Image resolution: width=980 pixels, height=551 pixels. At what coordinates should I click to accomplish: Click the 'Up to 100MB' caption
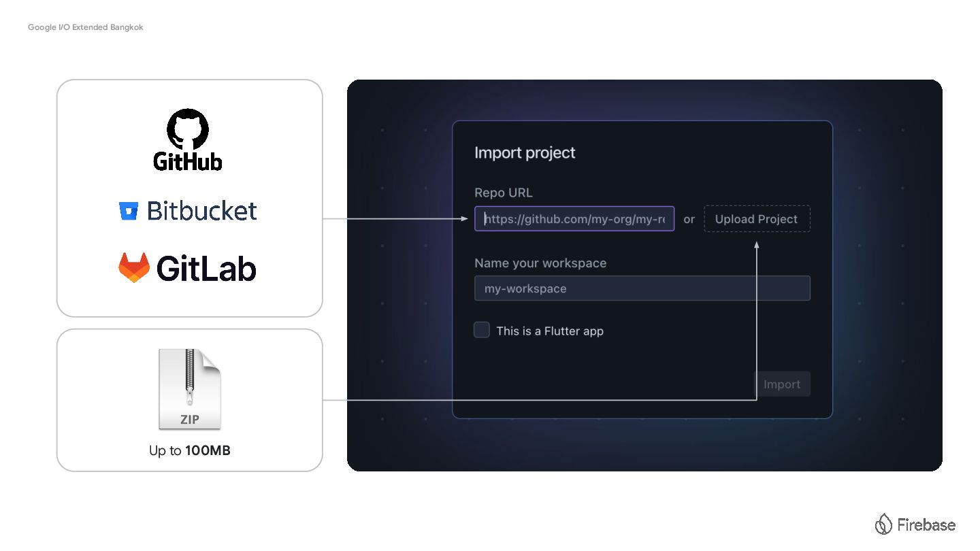tap(190, 450)
